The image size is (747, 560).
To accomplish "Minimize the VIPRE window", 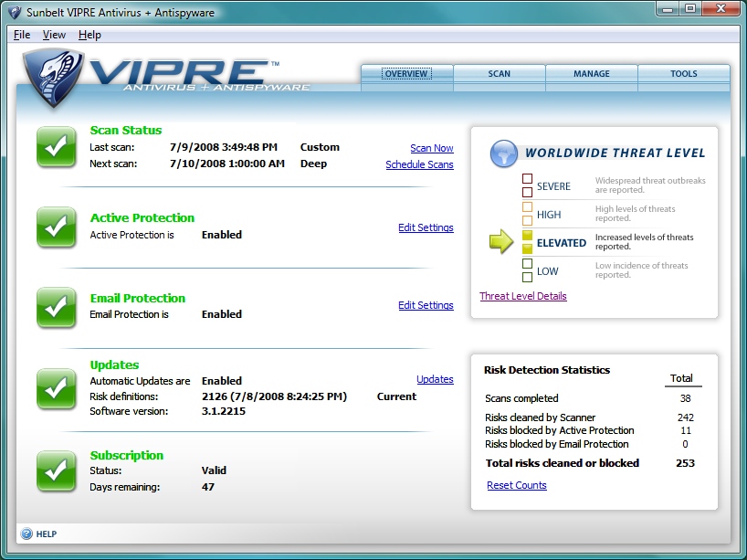I will coord(667,8).
